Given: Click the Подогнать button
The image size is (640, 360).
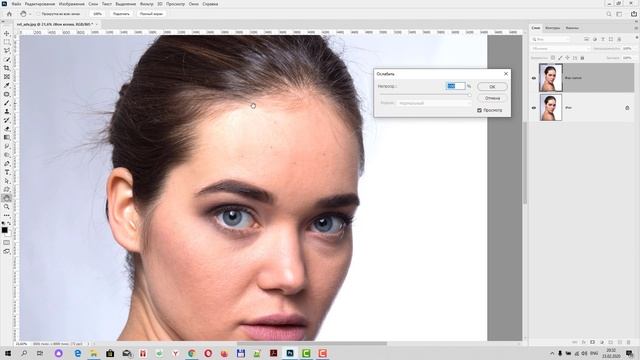Looking at the screenshot, I should (121, 14).
